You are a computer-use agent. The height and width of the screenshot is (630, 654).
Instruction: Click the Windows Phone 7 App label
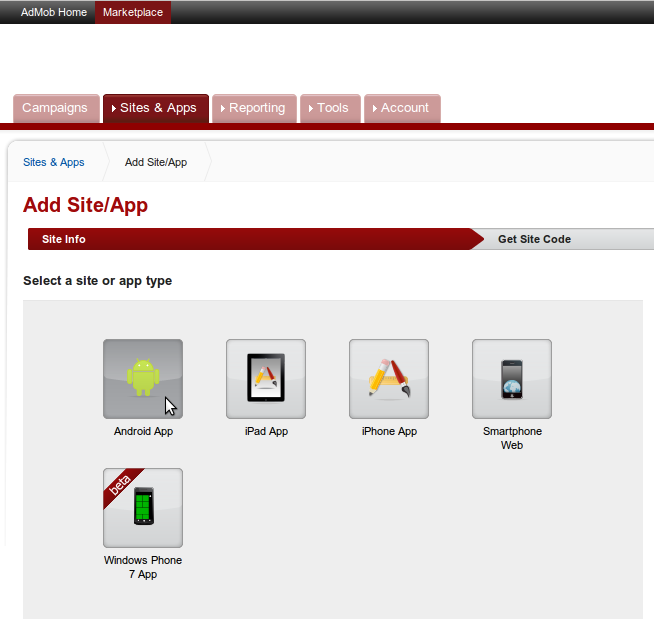click(x=143, y=567)
